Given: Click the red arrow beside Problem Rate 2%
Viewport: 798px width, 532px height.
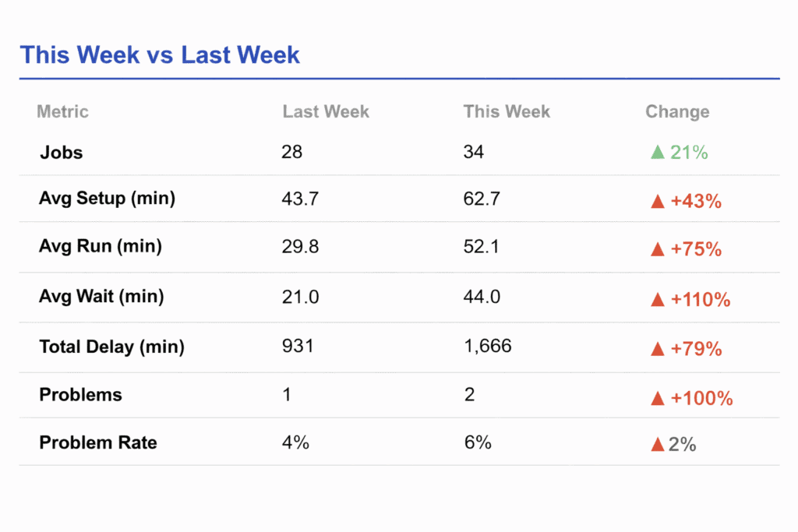Looking at the screenshot, I should (x=658, y=445).
